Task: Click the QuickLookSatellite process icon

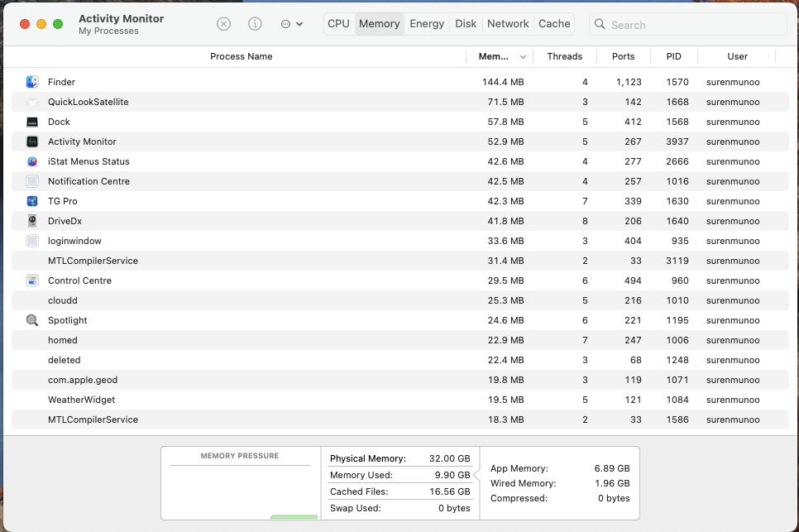Action: 32,102
